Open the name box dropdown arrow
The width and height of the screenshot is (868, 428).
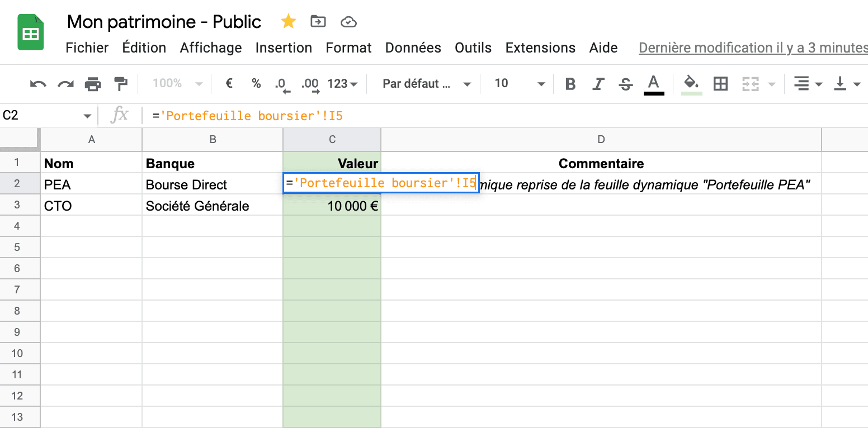[87, 116]
